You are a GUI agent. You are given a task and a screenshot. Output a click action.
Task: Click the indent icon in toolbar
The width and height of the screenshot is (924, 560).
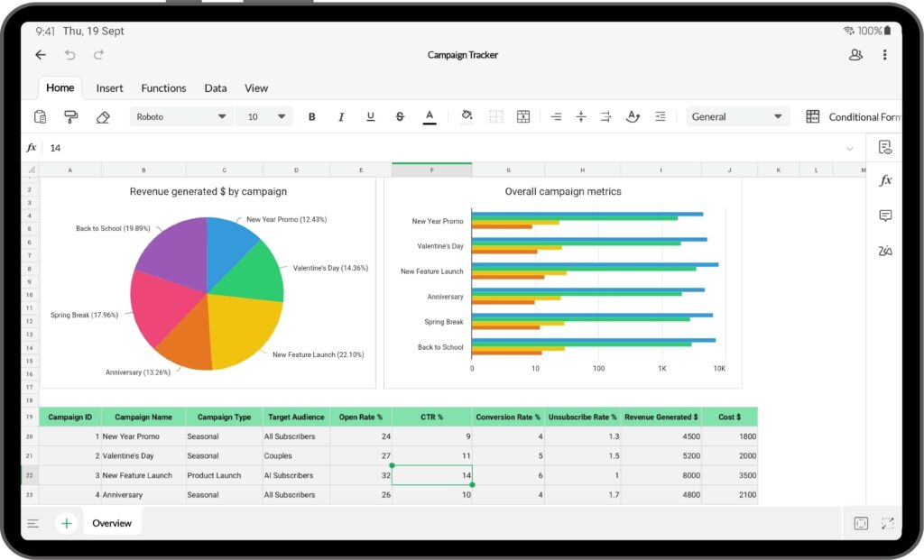coord(661,116)
